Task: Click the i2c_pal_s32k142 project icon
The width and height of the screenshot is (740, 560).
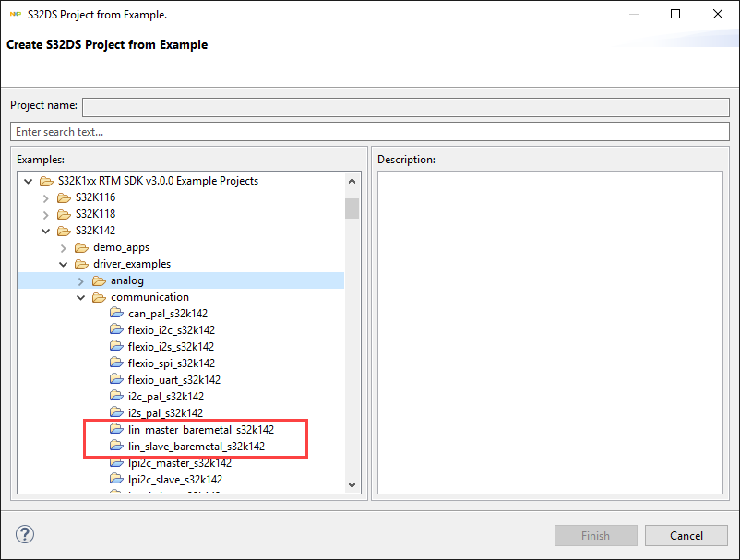Action: (x=116, y=396)
